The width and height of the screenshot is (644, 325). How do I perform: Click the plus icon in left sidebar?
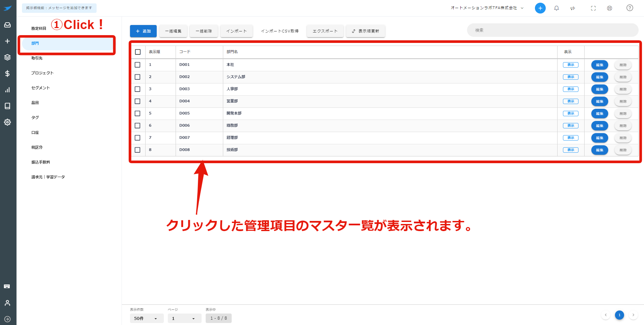7,41
